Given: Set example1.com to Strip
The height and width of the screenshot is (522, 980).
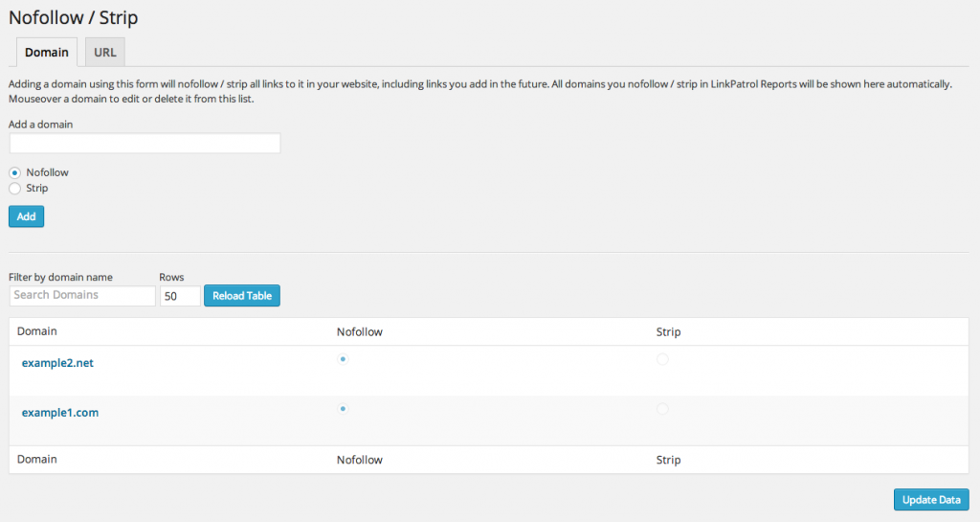Looking at the screenshot, I should click(x=662, y=409).
